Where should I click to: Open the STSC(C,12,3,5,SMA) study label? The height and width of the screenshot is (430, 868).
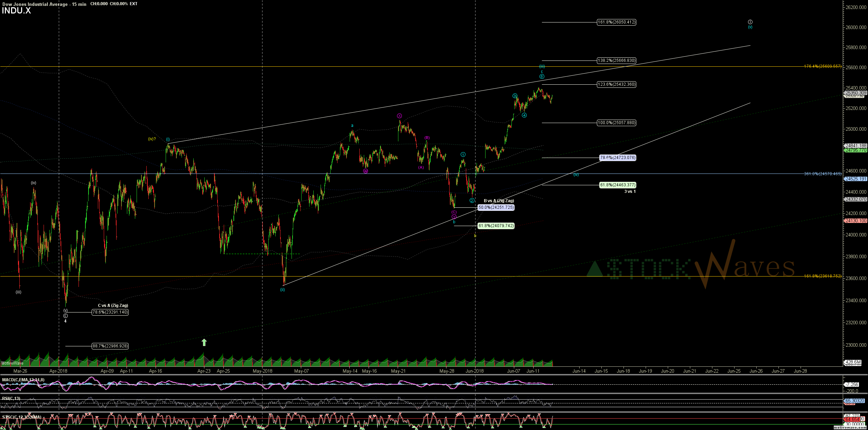click(x=21, y=417)
